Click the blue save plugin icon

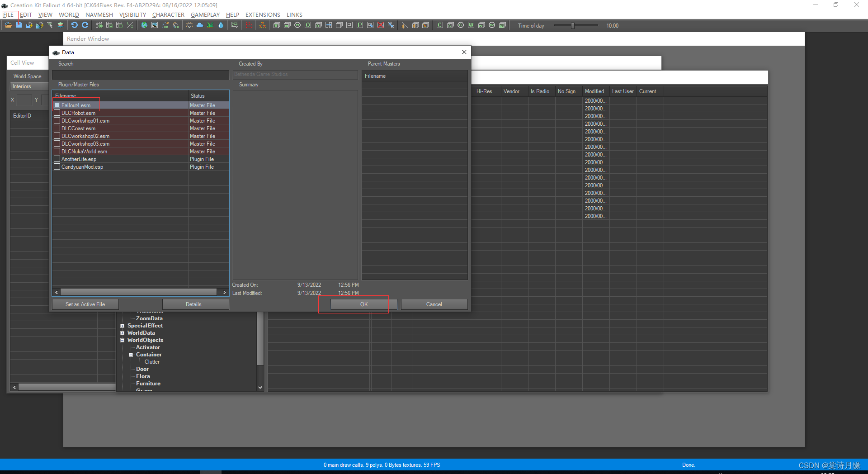pyautogui.click(x=19, y=25)
